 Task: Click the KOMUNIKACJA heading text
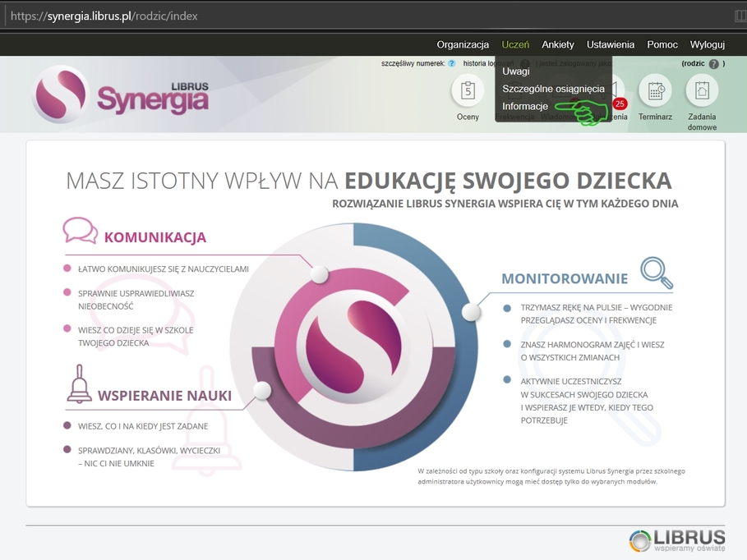155,237
